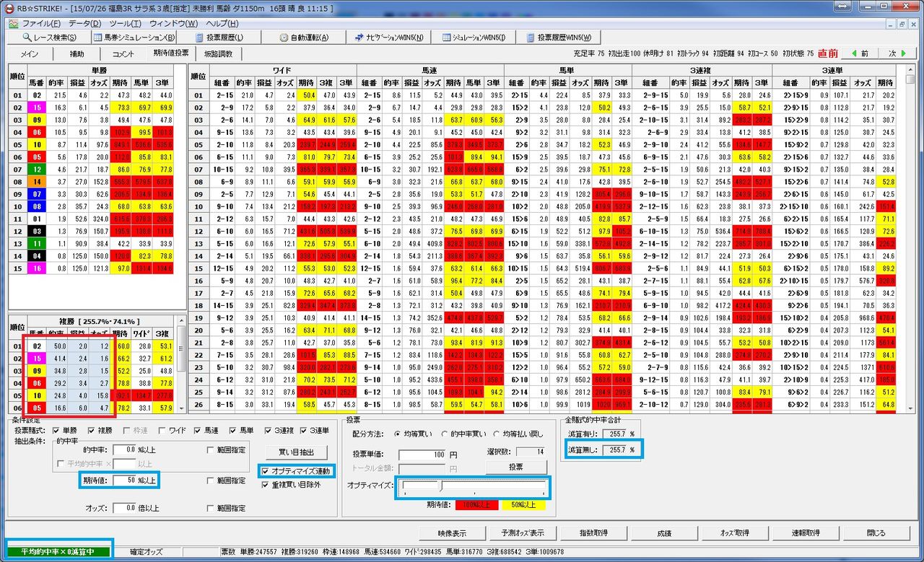This screenshot has width=924, height=562.
Task: Click the オッズ取得 button
Action: point(735,533)
